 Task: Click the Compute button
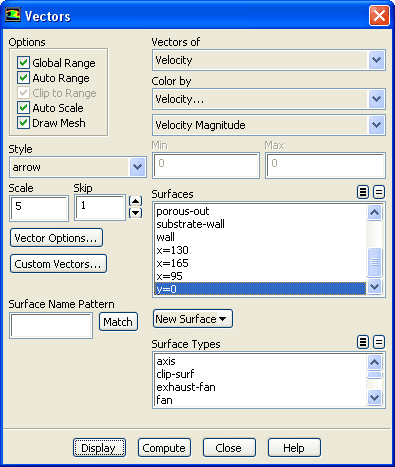pyautogui.click(x=164, y=448)
